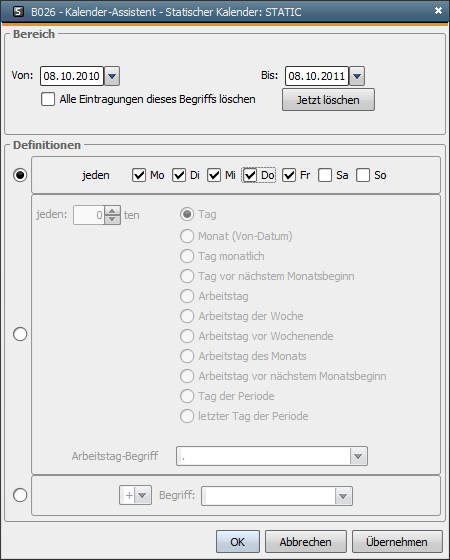Close the Kalender-Assistent dialog
This screenshot has width=450, height=560.
pos(438,11)
